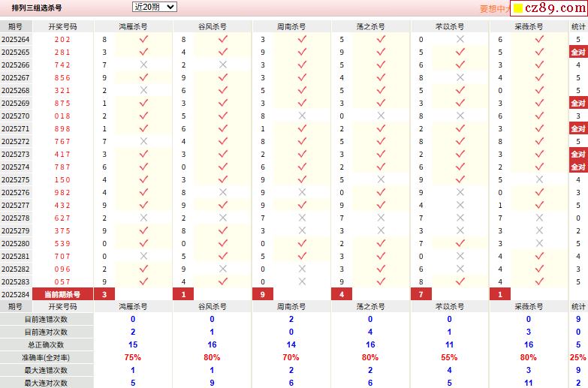Click winning number 898 in row 2025271
This screenshot has height=388, width=588.
point(62,129)
